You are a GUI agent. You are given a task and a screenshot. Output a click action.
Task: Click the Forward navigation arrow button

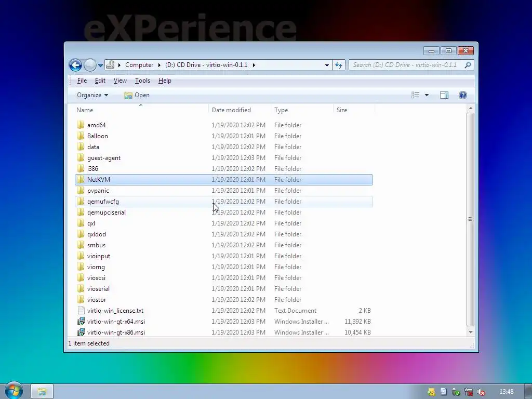click(90, 65)
